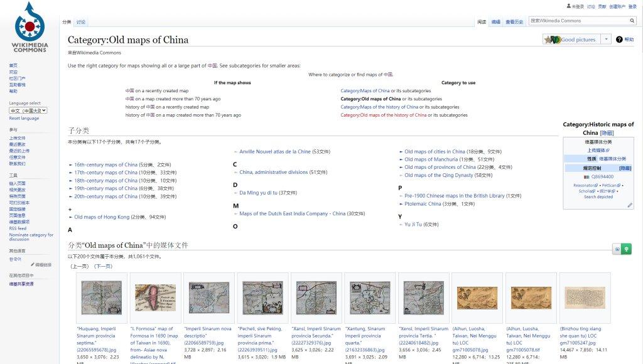Click the Wikimedia Commons logo
This screenshot has width=643, height=364.
point(30,28)
